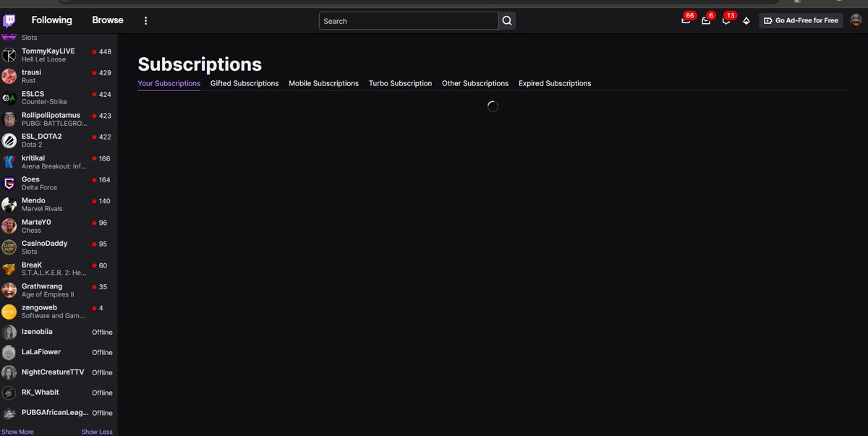Click the Go Ad-Free for Free button
868x436 pixels.
(801, 21)
